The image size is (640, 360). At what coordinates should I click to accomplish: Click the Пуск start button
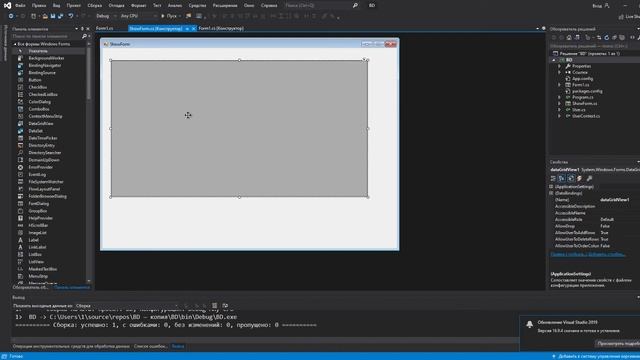coord(169,16)
